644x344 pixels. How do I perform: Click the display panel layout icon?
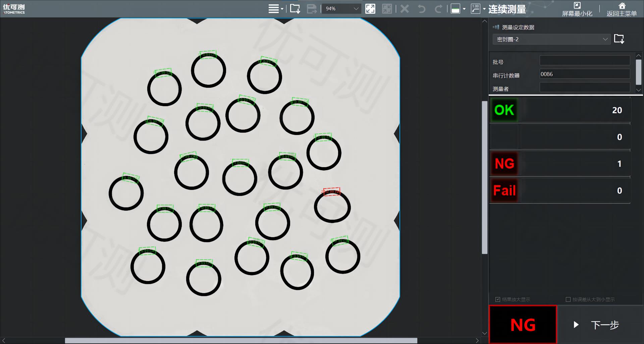(x=455, y=9)
